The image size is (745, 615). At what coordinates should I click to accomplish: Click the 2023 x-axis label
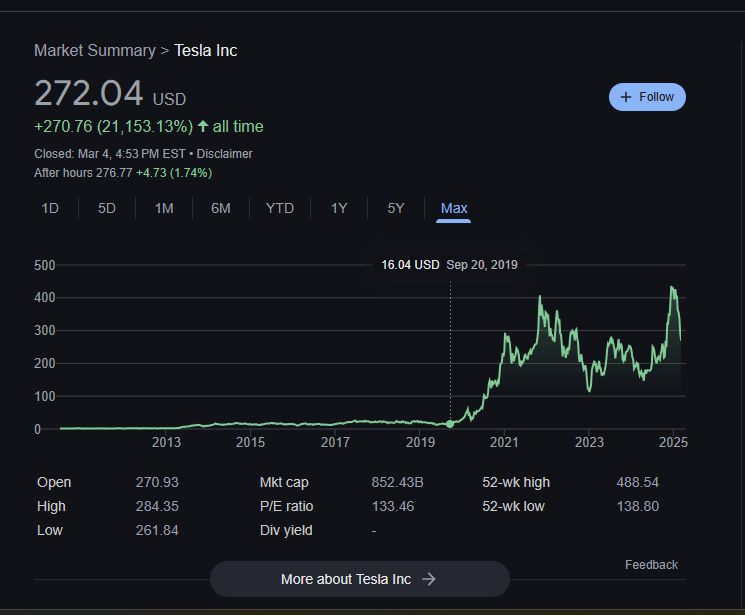tap(589, 442)
